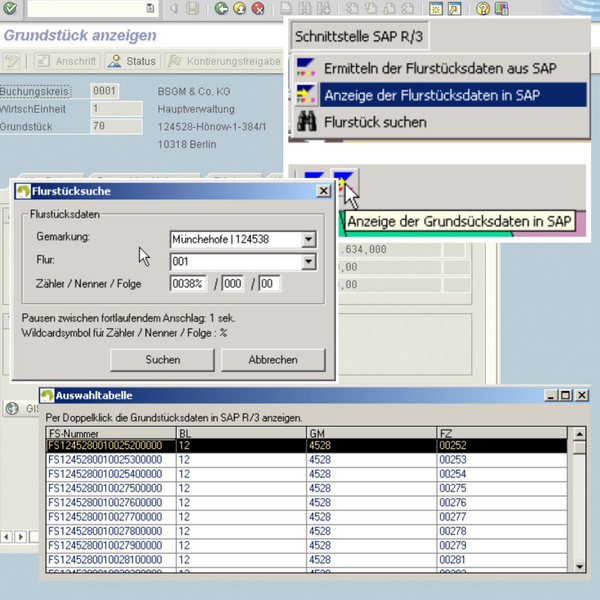Screen dimensions: 600x600
Task: Click the greyed-out Save diskette icon
Action: click(192, 8)
